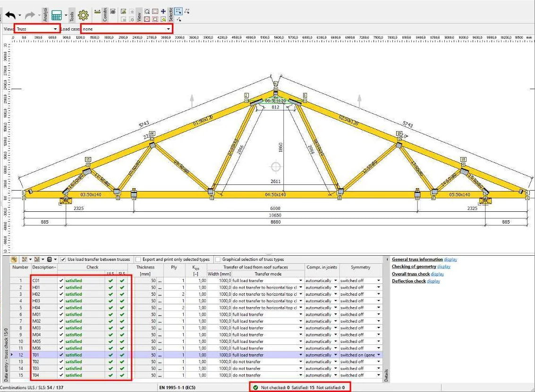Click 'display' link for Deflection check

(433, 281)
